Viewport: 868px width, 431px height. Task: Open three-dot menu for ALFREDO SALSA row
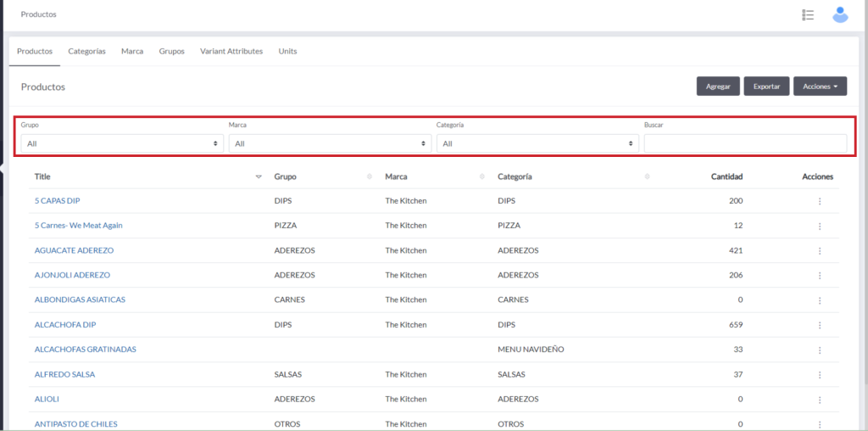tap(819, 374)
